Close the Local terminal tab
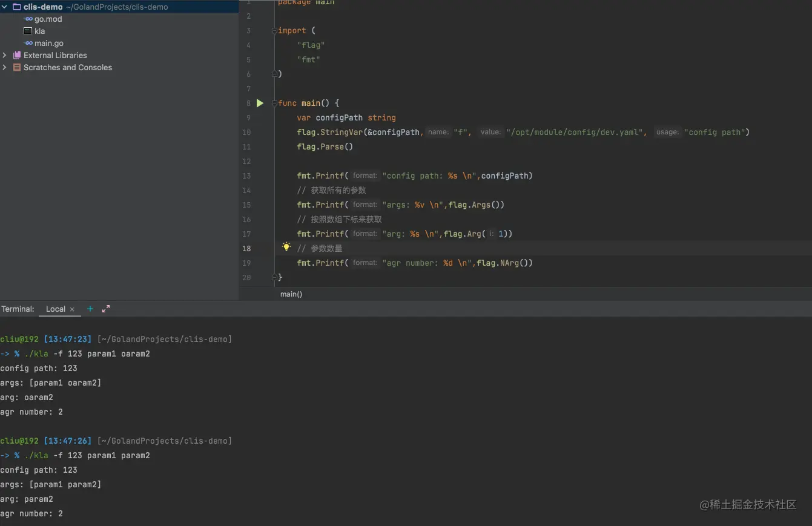Image resolution: width=812 pixels, height=526 pixels. coord(72,309)
